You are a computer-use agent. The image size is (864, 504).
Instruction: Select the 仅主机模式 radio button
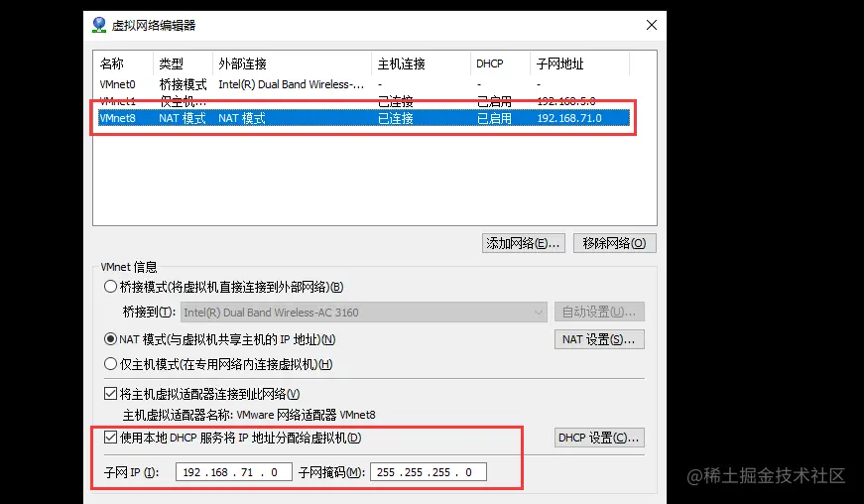pos(110,364)
